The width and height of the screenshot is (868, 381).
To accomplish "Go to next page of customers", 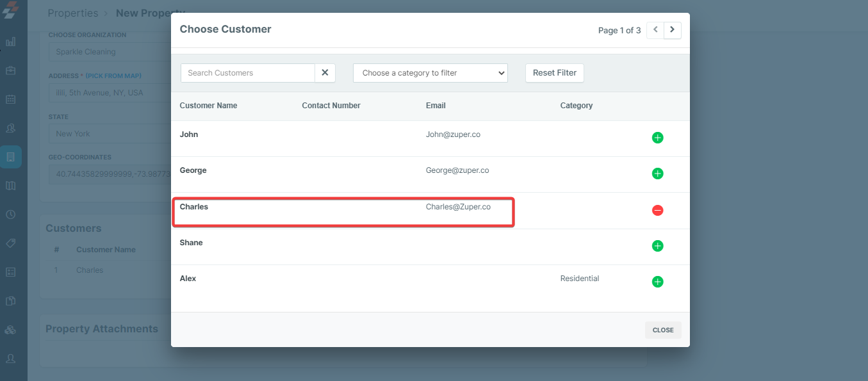I will (x=672, y=30).
